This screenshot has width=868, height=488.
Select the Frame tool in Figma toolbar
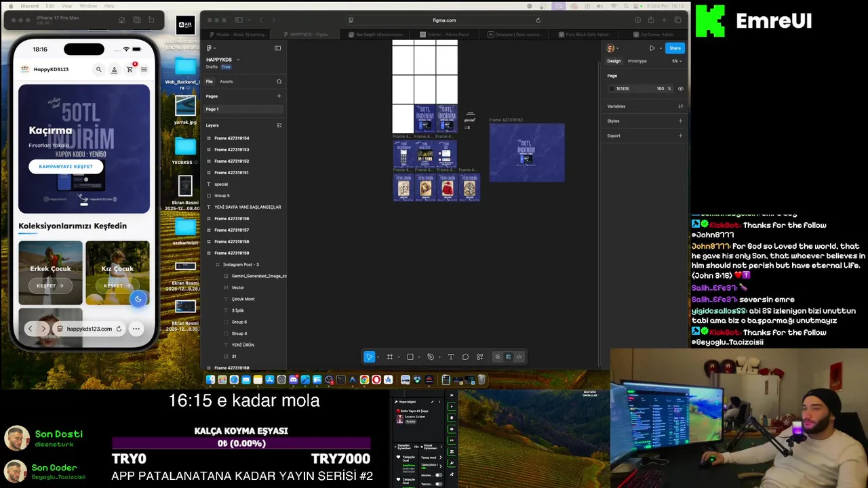coord(389,357)
